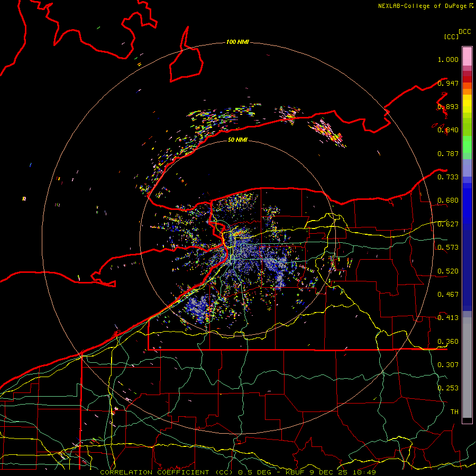Click the TH threshold legend label
476x476 pixels.
click(x=454, y=412)
